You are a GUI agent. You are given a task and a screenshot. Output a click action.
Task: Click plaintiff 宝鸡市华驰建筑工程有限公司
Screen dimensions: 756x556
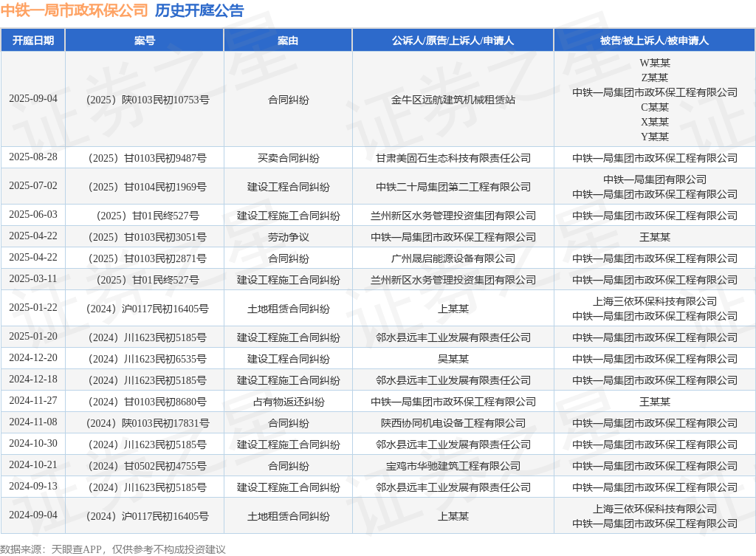coord(453,467)
